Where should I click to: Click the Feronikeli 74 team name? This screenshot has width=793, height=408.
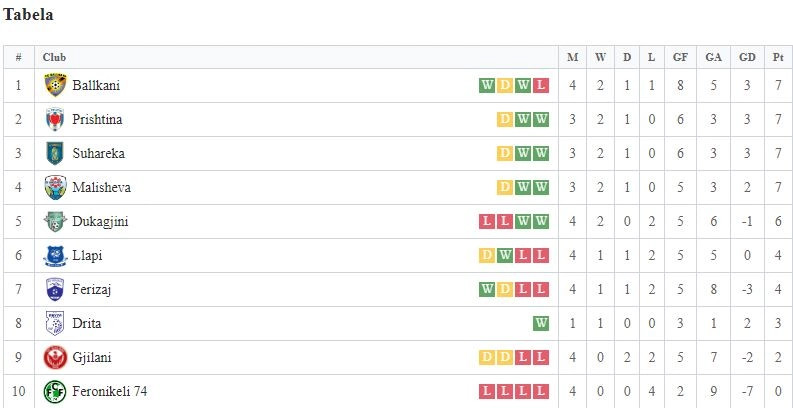pos(110,391)
